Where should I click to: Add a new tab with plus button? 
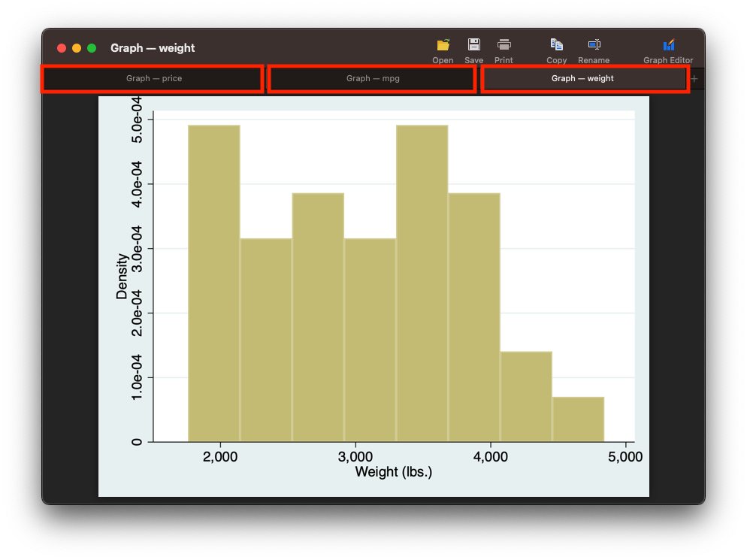pos(694,79)
